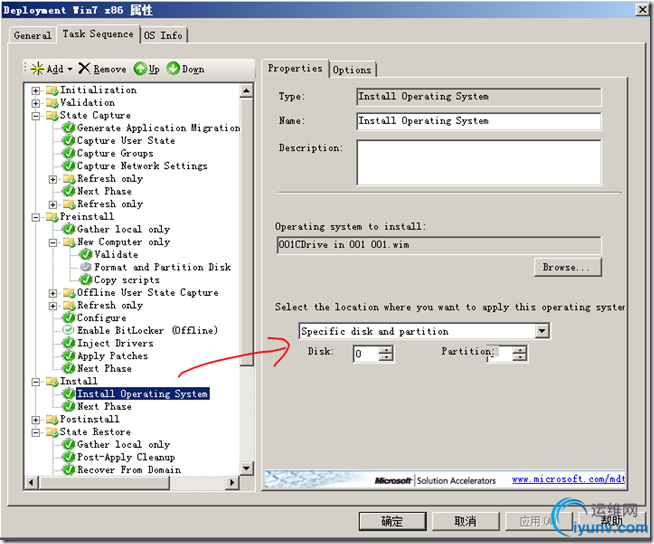
Task: Select Post-Apply Cleanup step icon
Action: (68, 457)
